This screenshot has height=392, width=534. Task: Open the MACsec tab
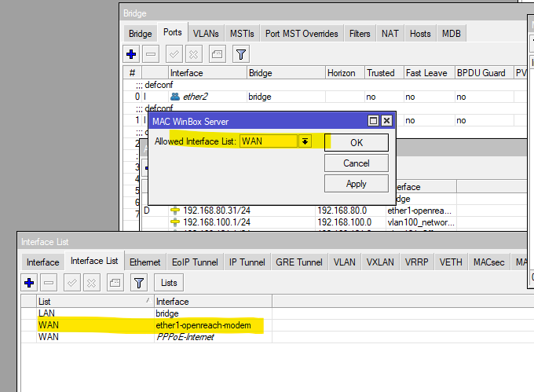pos(488,262)
